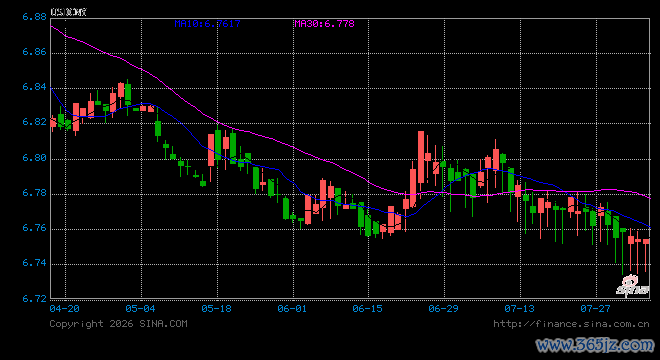
Task: Click the Copyright 2026 SINA.COM text
Action: tap(118, 324)
